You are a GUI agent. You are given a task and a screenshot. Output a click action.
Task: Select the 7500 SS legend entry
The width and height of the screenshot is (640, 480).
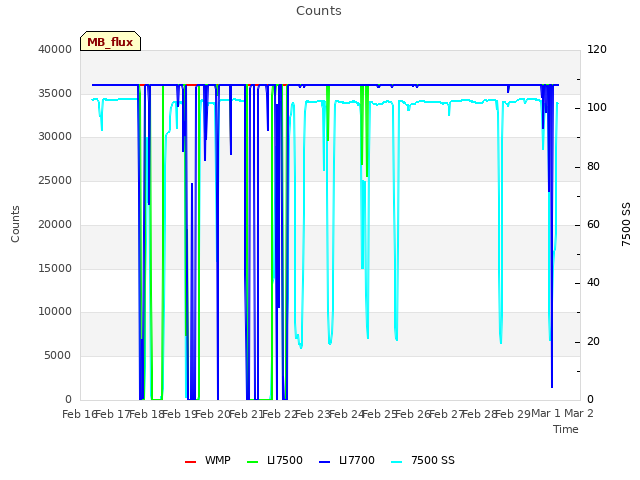click(423, 460)
